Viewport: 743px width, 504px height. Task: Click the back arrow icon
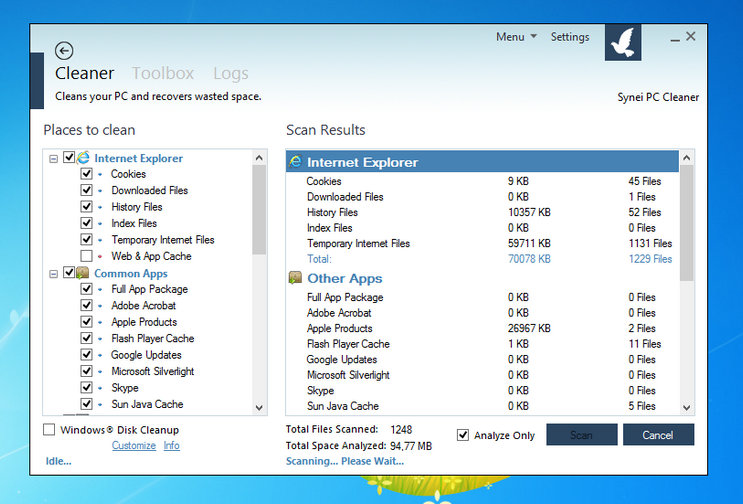(64, 51)
